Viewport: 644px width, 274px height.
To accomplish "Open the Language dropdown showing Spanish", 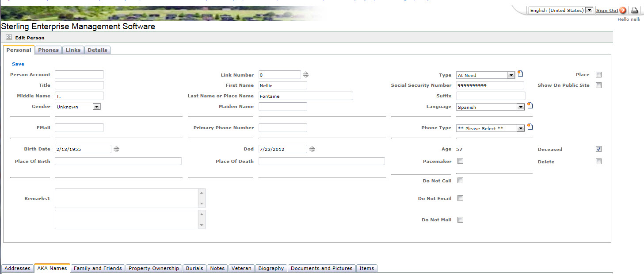I will point(491,107).
